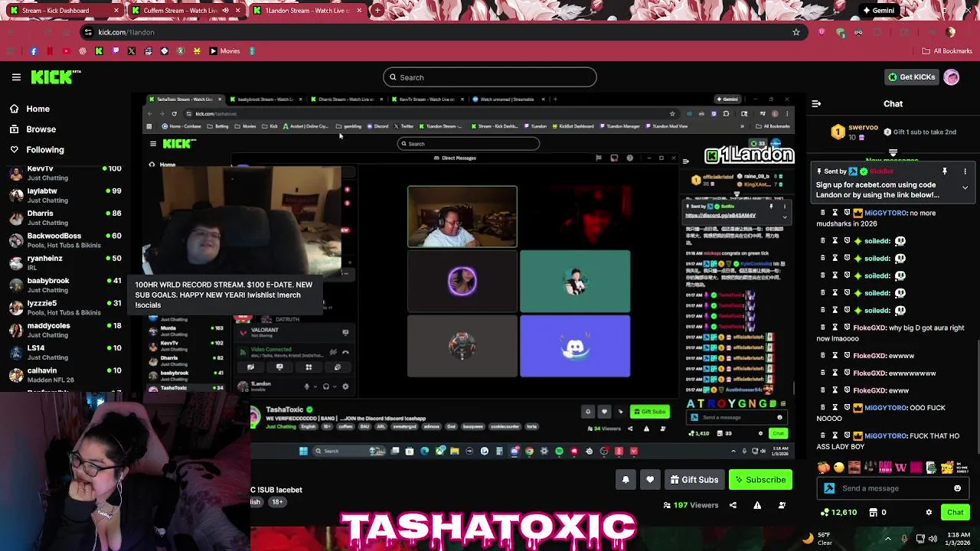
Task: Open the Kick hamburger menu
Action: (x=16, y=77)
